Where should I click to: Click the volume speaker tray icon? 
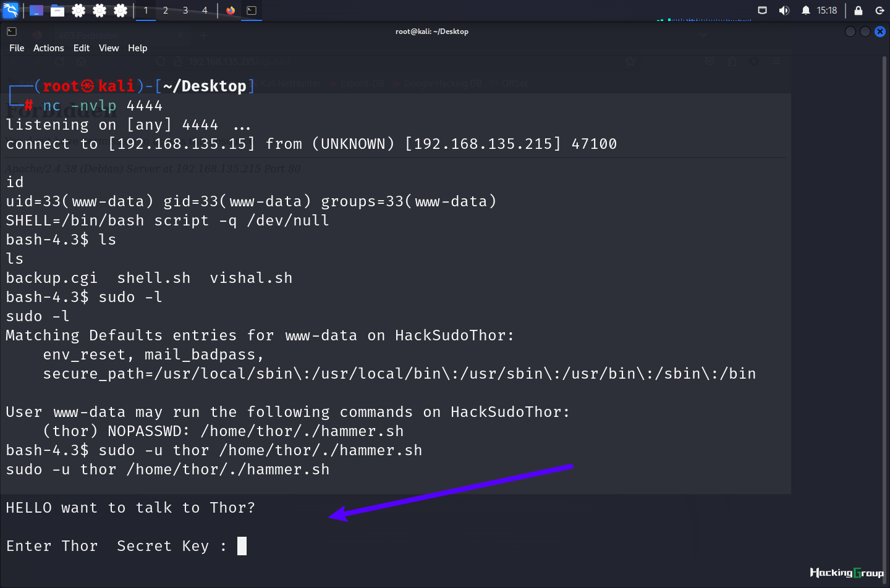point(784,10)
